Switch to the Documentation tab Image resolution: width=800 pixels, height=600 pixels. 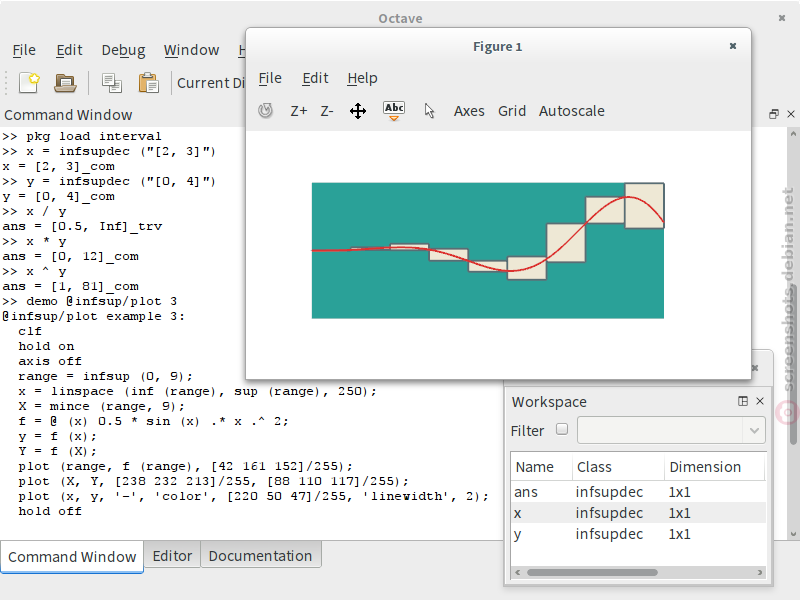tap(260, 556)
